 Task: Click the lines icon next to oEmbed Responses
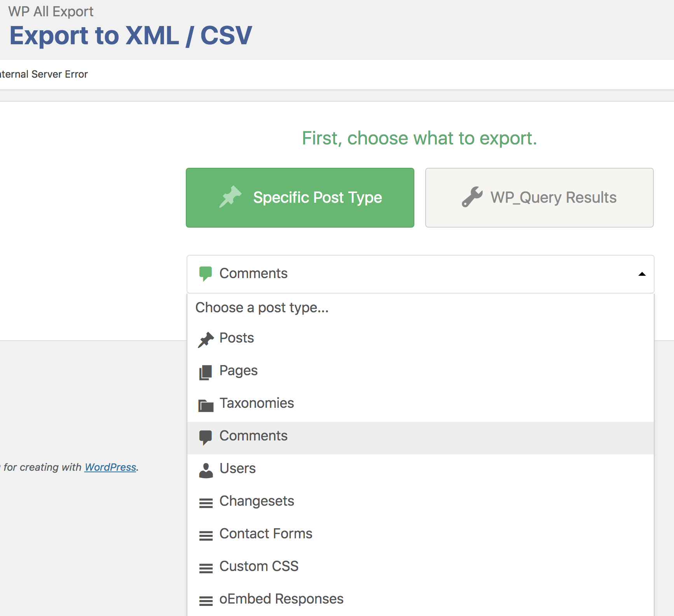click(x=206, y=601)
